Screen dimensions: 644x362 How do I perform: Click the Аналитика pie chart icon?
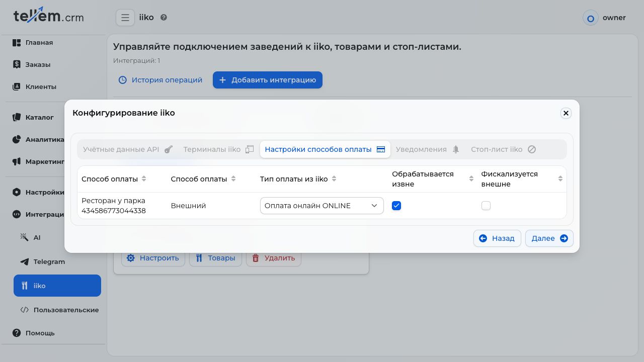point(17,139)
